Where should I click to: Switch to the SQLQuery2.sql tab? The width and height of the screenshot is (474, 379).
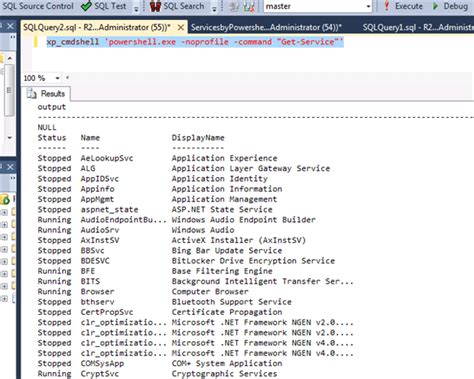97,27
